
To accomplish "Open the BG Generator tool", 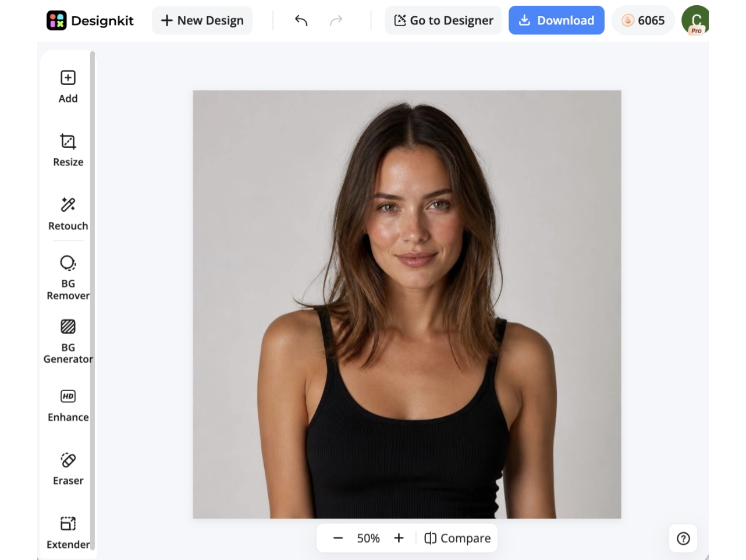I will pos(68,342).
